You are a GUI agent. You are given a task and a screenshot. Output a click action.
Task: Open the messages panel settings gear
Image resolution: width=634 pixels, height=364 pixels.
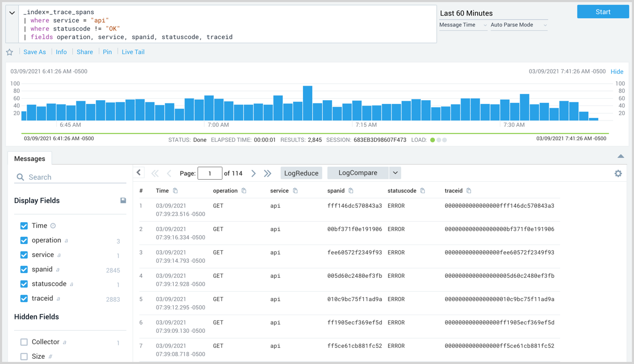(x=618, y=173)
